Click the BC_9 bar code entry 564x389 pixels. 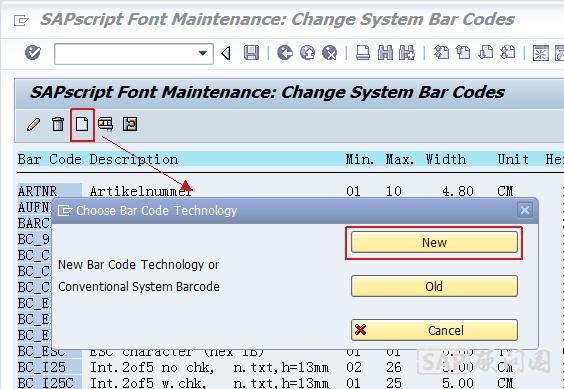pyautogui.click(x=34, y=239)
